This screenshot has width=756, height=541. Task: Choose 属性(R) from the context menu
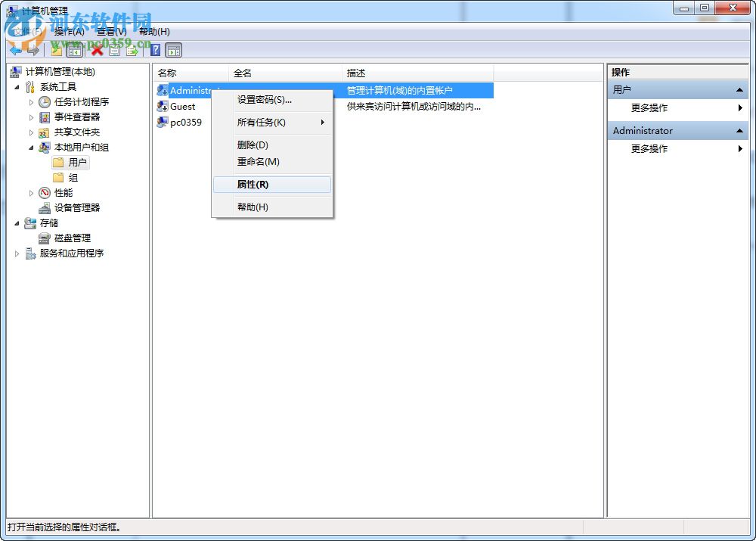tap(250, 185)
